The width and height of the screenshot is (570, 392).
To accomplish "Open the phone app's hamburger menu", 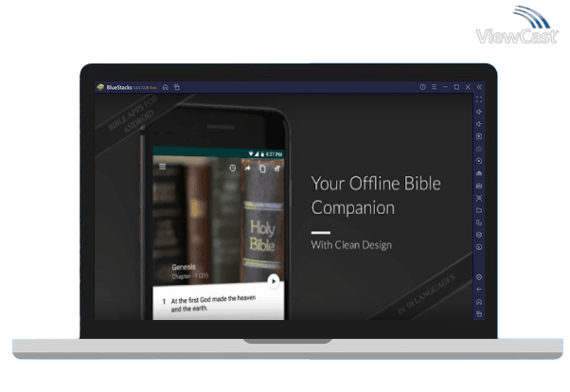I will pyautogui.click(x=163, y=167).
